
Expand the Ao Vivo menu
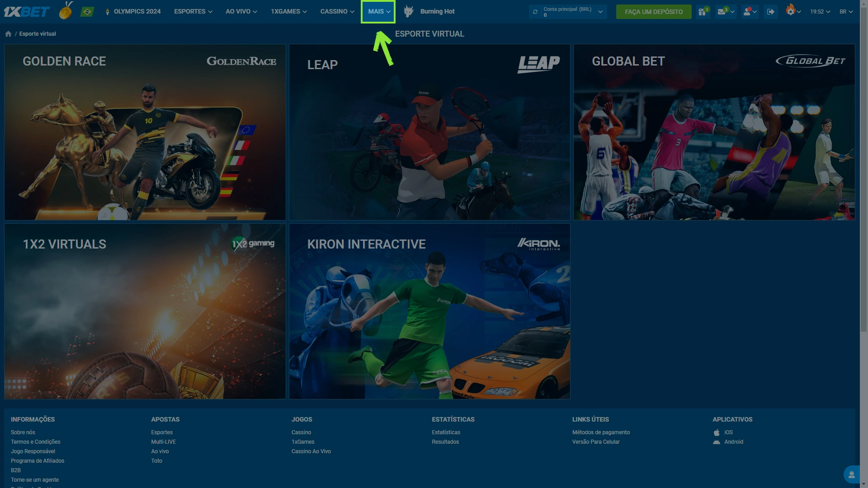(x=241, y=11)
